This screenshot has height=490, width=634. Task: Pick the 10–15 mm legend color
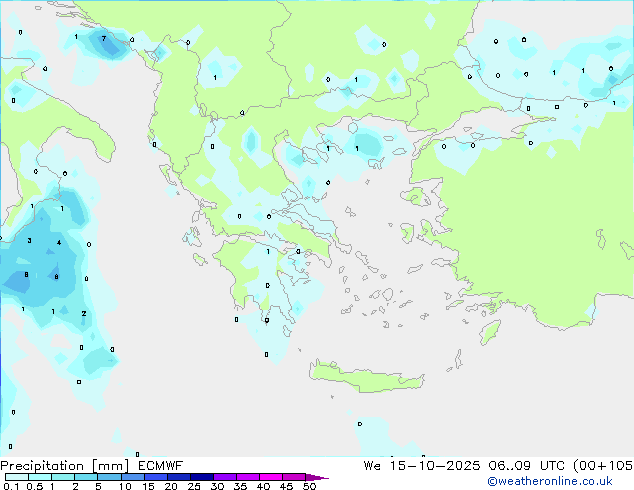tap(132, 477)
